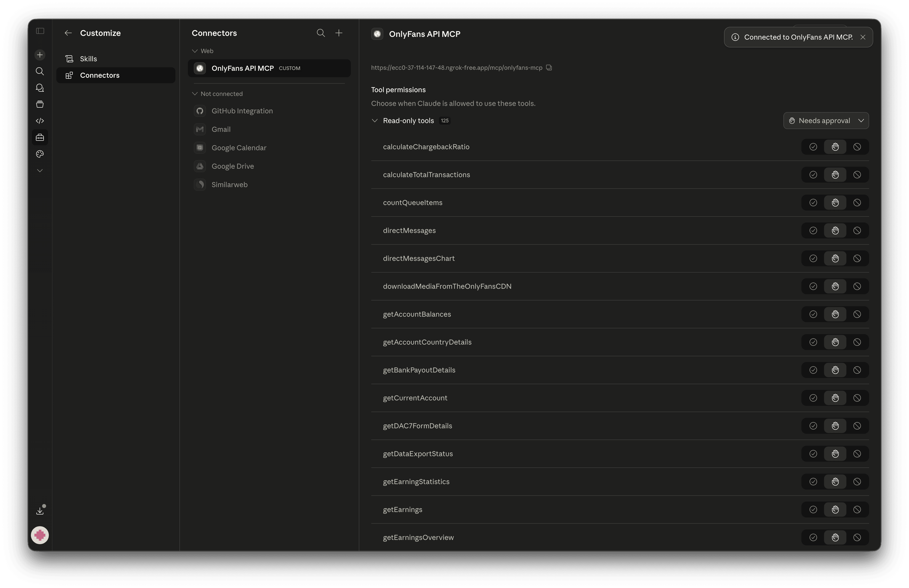Open the download updates icon

[40, 511]
